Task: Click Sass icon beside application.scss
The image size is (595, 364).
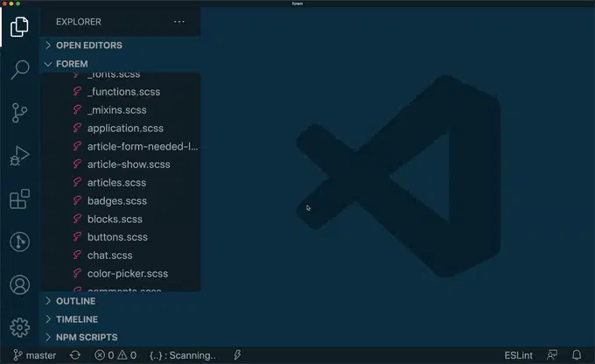Action: [x=77, y=128]
